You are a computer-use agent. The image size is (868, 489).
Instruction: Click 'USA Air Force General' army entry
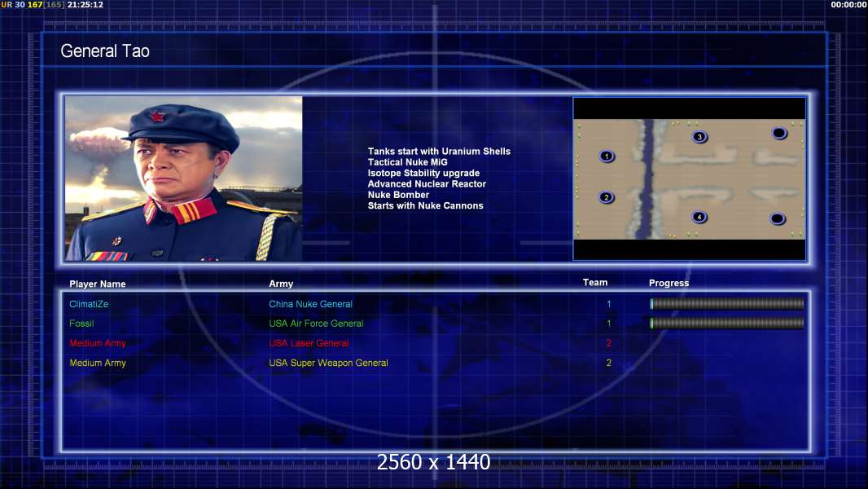click(316, 324)
